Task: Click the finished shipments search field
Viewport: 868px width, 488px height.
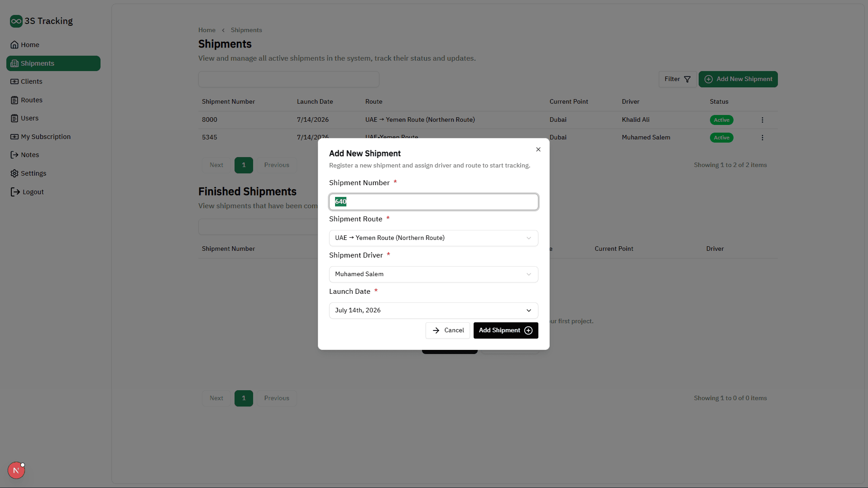Action: [258, 227]
